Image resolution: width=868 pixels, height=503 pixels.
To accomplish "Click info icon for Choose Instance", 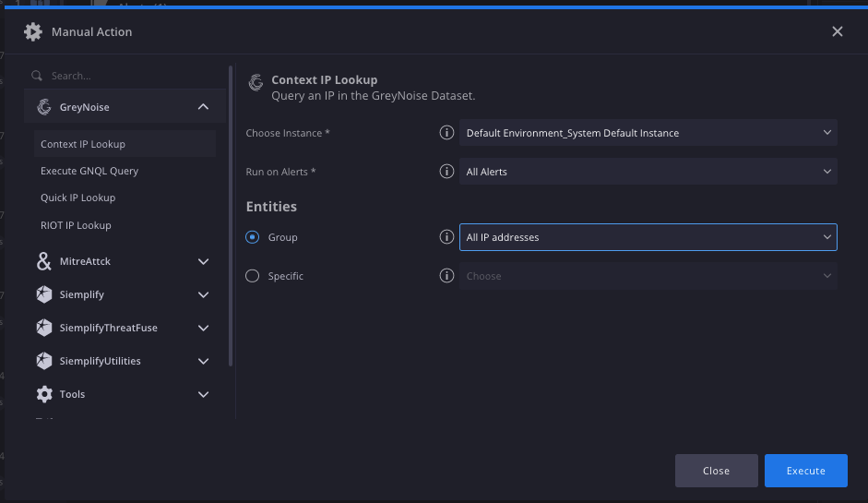I will [446, 132].
